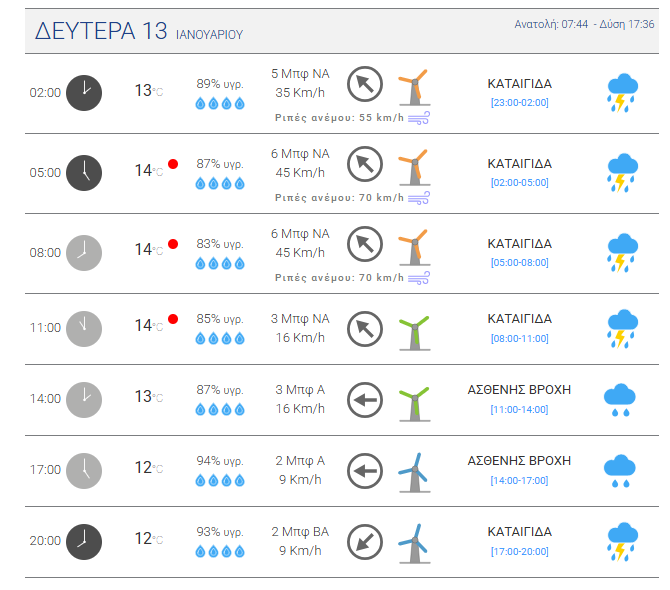Click the light rain cloud icon at 14:00

point(620,400)
